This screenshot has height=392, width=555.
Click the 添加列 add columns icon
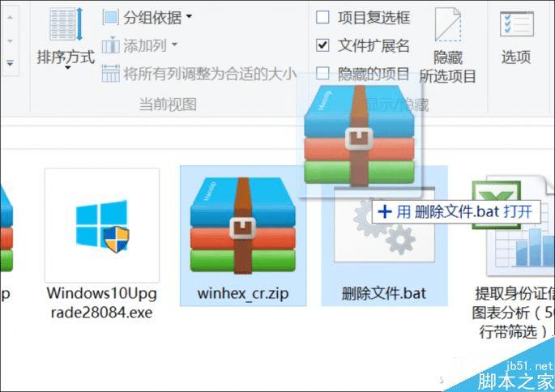(x=110, y=45)
